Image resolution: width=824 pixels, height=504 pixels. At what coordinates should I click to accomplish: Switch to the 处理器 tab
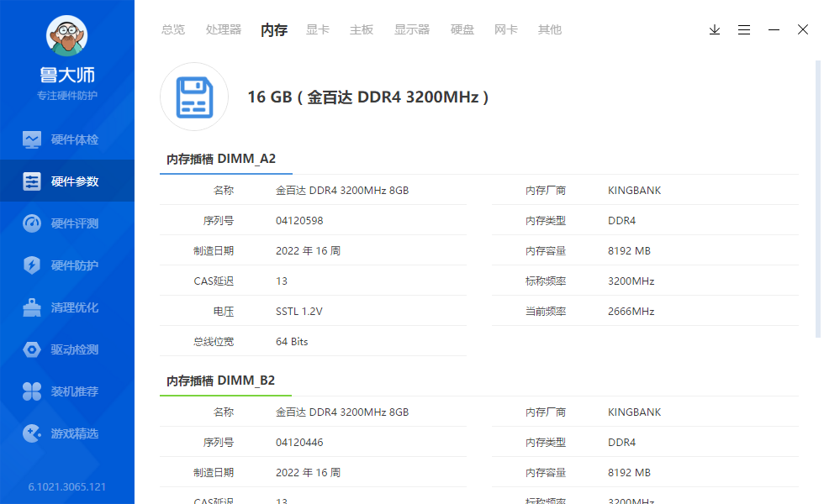[224, 30]
